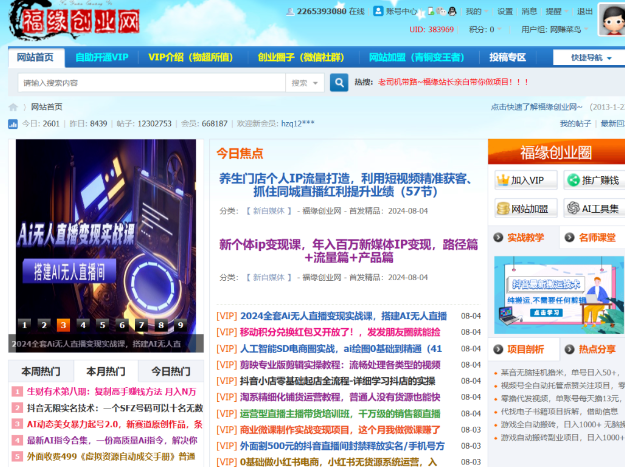Image resolution: width=625 pixels, height=467 pixels.
Task: Click the Ai无人直播变现实战课 banner image
Action: point(106,245)
